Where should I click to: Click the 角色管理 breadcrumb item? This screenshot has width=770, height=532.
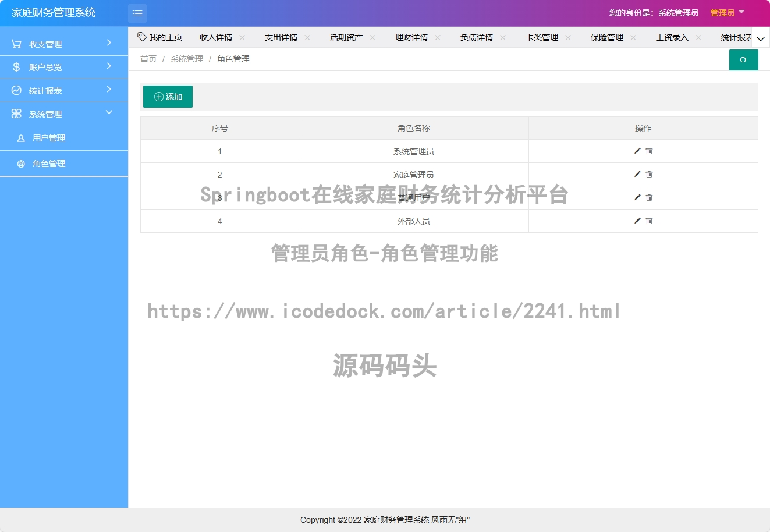pyautogui.click(x=233, y=59)
